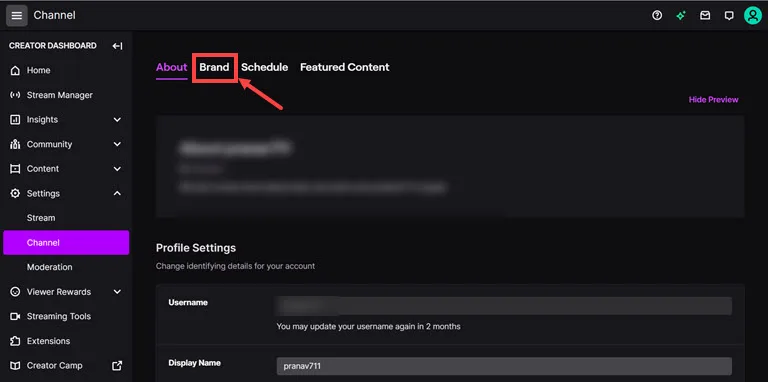Switch to the About tab

tap(171, 68)
